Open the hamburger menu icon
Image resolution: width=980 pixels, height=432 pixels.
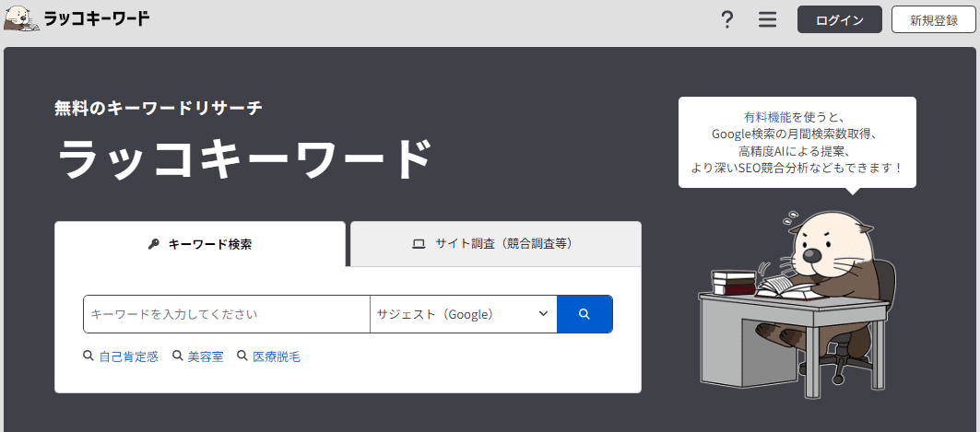[768, 20]
